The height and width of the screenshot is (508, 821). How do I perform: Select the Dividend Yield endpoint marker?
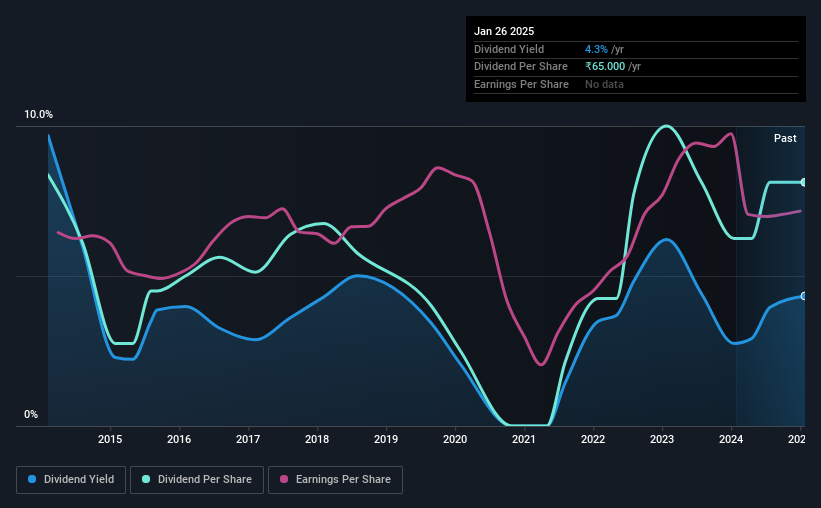(x=804, y=296)
